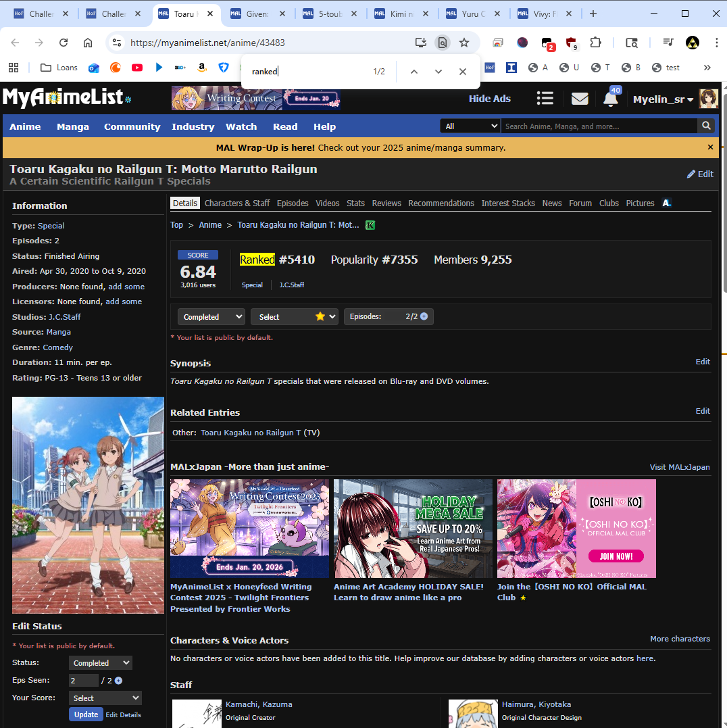Click the Synopsis Edit link
Screen dimensions: 727x728
[x=703, y=362]
